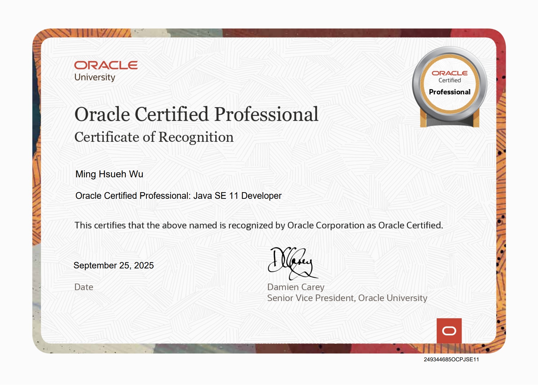The image size is (538, 392).
Task: Click the date September 25, 2025
Action: [x=113, y=265]
